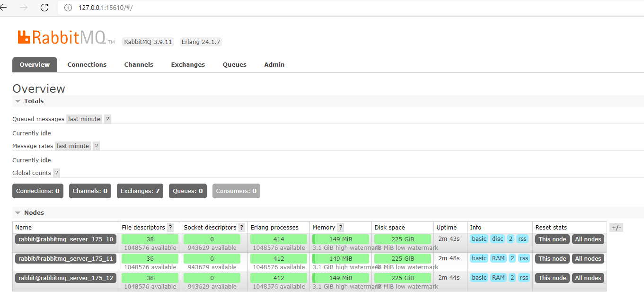Open the Exchanges tab
644x300 pixels.
tap(188, 65)
